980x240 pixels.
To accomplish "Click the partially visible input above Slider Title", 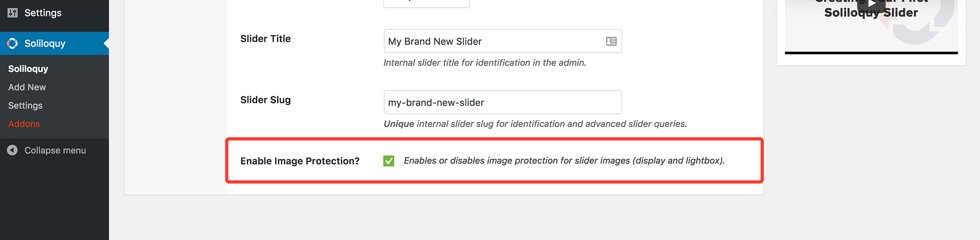I will [x=426, y=4].
